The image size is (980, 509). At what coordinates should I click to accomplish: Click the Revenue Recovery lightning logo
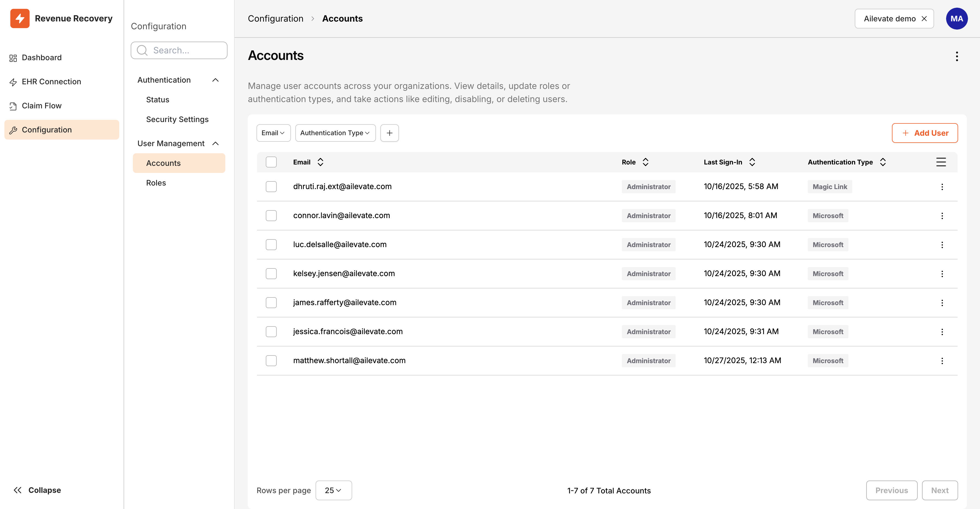(x=20, y=18)
